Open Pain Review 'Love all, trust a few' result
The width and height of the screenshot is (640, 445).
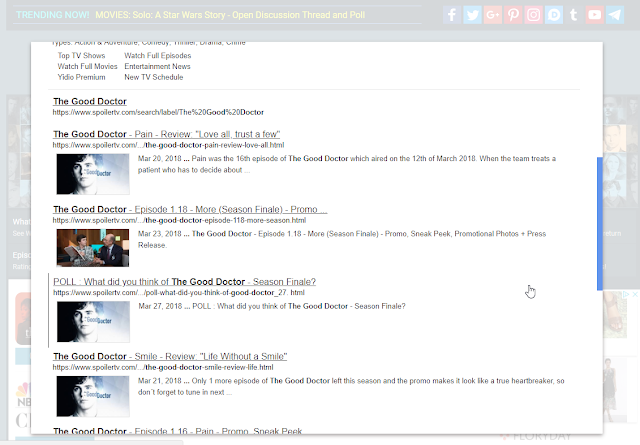(x=167, y=134)
